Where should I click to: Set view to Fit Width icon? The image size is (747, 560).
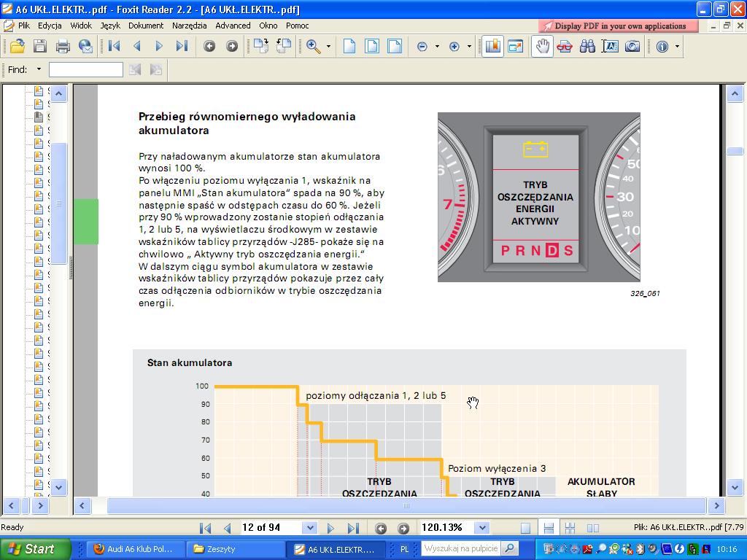point(395,46)
